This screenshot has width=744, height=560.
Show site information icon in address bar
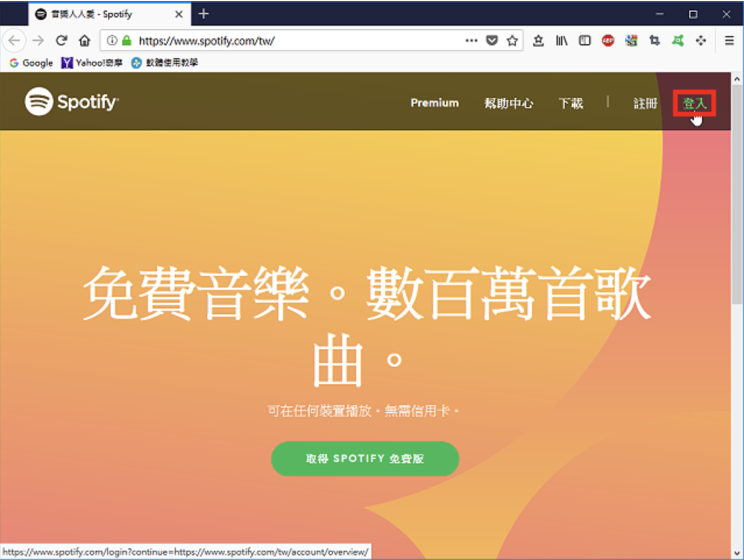coord(112,40)
